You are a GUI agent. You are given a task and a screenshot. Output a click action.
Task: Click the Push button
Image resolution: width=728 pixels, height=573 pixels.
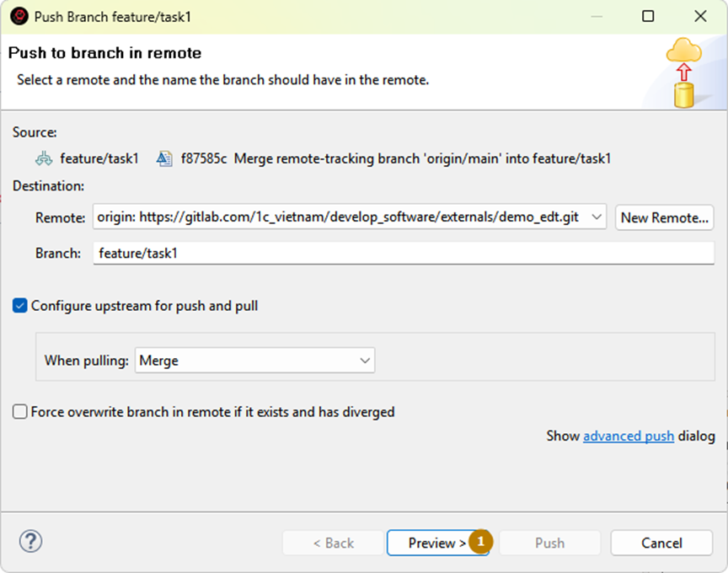[549, 543]
